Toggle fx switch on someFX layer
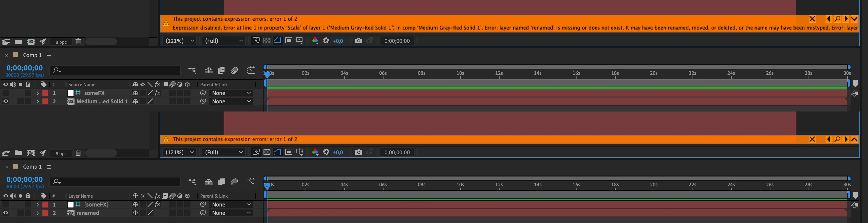 tap(157, 93)
